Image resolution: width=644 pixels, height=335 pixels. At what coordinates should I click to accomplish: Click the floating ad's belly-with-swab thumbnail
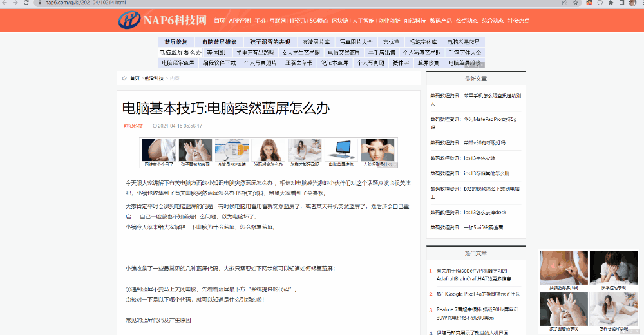564,267
